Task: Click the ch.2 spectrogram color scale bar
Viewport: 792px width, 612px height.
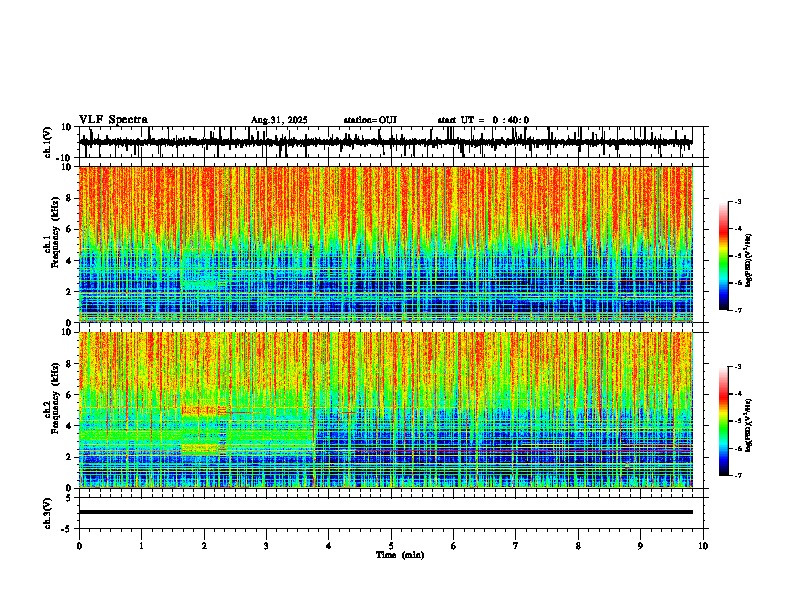Action: (723, 421)
